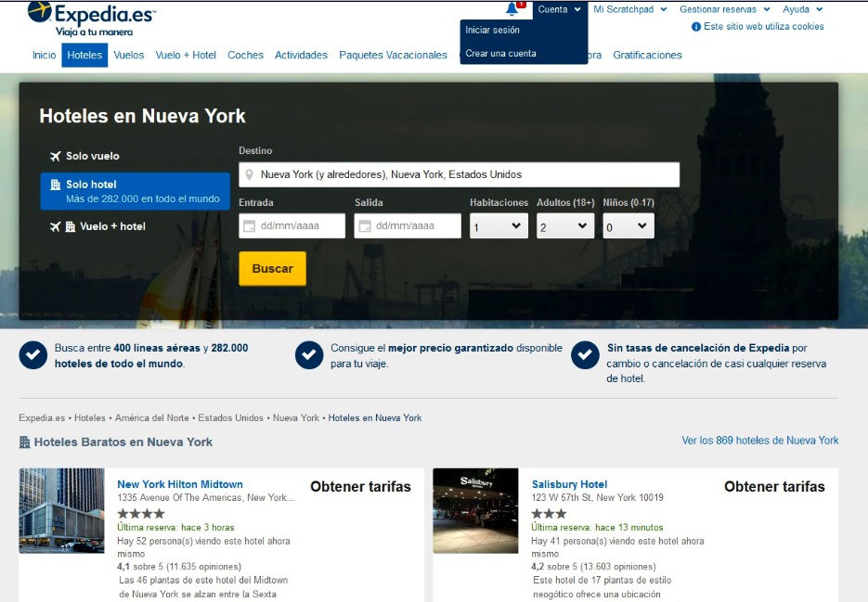Image resolution: width=868 pixels, height=602 pixels.
Task: Click the notifications bell icon
Action: (x=512, y=9)
